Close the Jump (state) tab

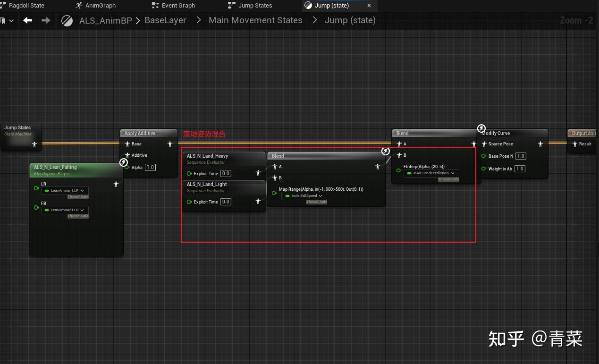[x=369, y=6]
